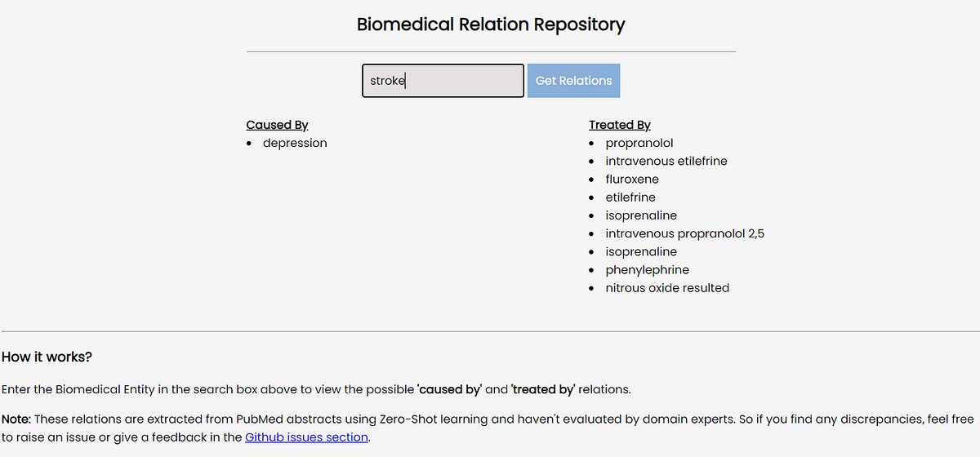Click the "Caused By" heading

click(277, 125)
